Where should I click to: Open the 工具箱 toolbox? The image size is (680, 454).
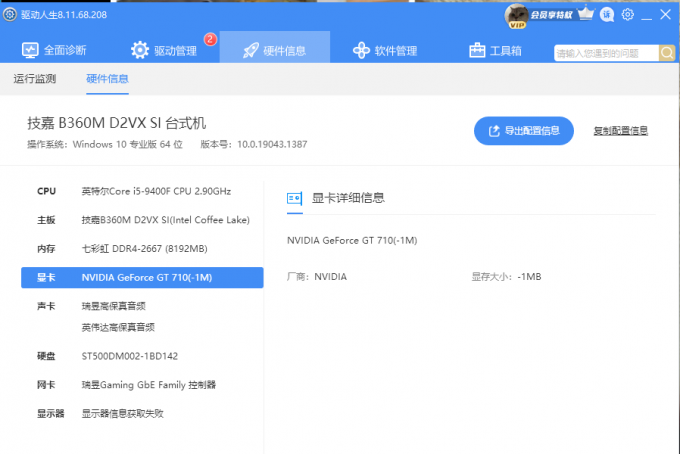click(496, 50)
